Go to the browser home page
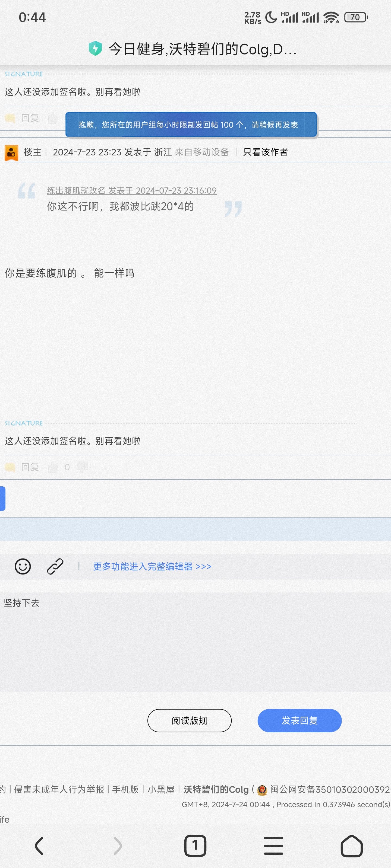Screen dimensions: 391x868 352,846
